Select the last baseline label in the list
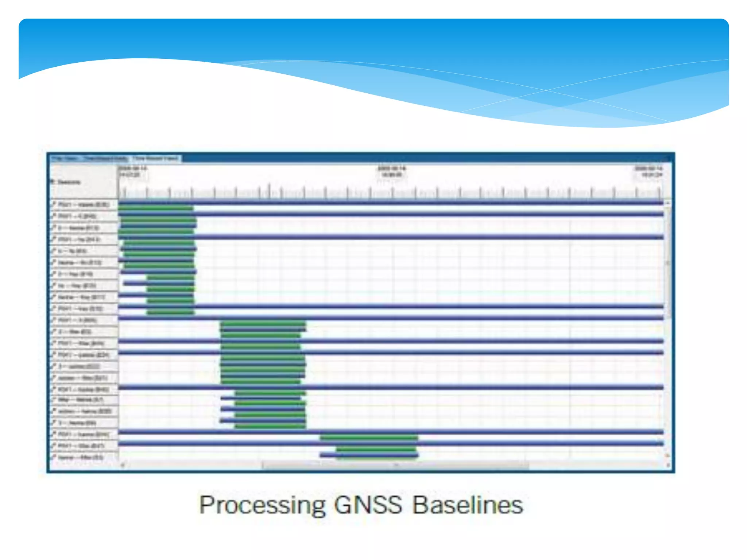Image resolution: width=747 pixels, height=560 pixels. 80,457
